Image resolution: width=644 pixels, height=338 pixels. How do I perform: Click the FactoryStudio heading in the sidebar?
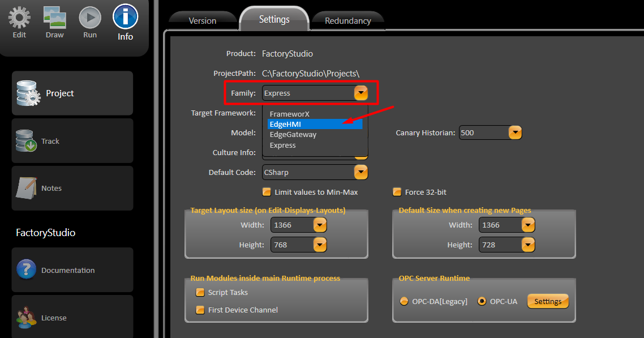coord(46,233)
